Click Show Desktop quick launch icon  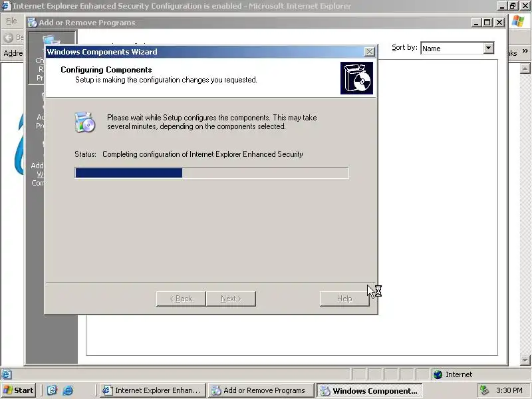(52, 390)
